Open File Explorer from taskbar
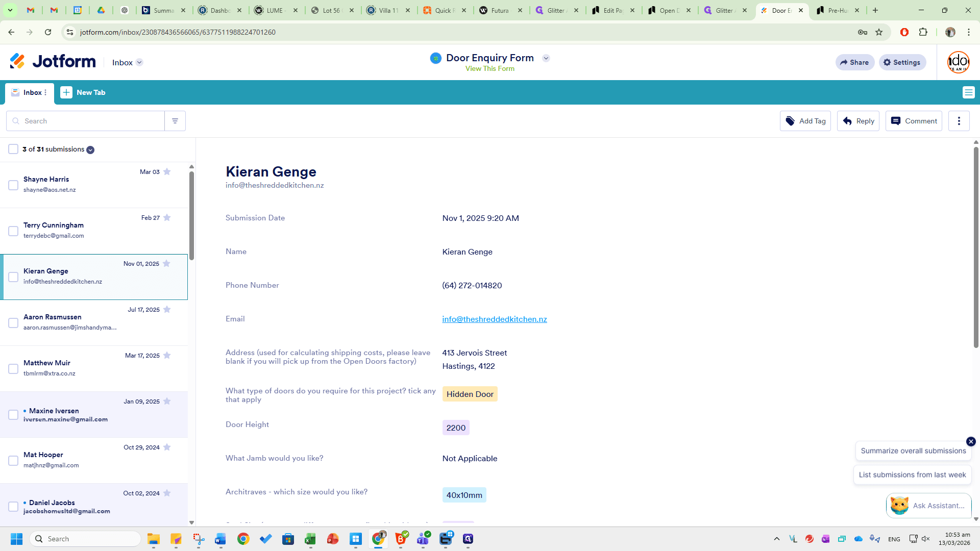Image resolution: width=980 pixels, height=551 pixels. click(x=154, y=539)
